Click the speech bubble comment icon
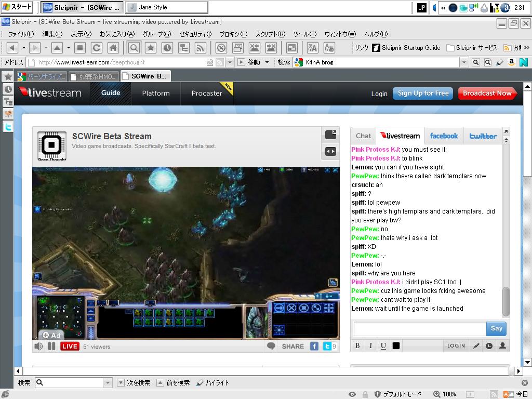This screenshot has height=399, width=532. click(271, 346)
